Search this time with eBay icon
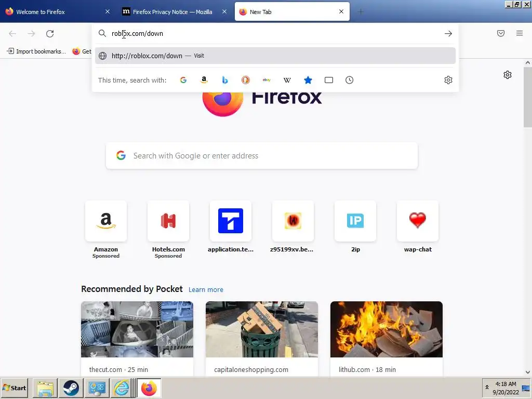This screenshot has width=532, height=399. tap(267, 80)
